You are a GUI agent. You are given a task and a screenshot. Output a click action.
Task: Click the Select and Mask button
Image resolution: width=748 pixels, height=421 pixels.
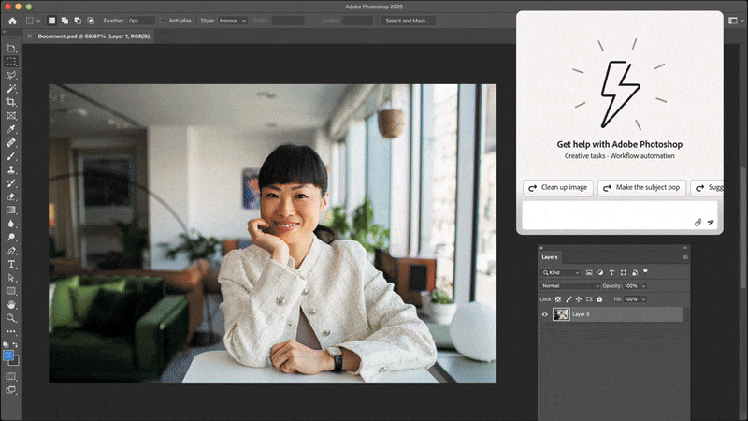point(408,20)
